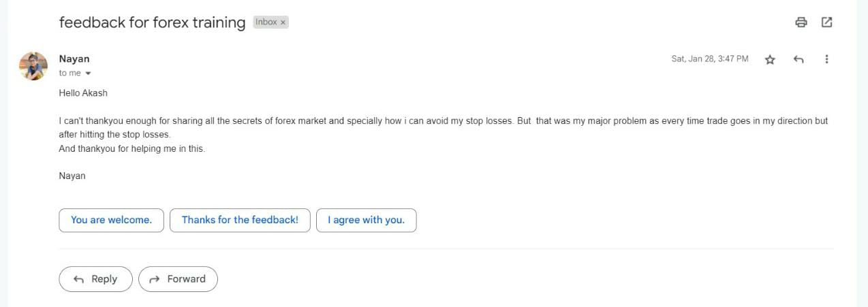Print this email using the printer icon
The width and height of the screenshot is (868, 307).
click(x=801, y=22)
